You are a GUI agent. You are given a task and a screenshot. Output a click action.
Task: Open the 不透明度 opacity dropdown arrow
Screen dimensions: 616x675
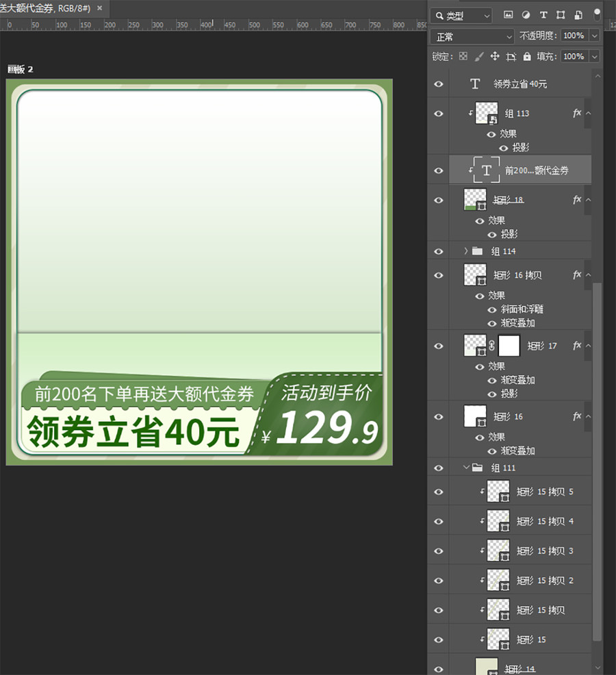[595, 36]
